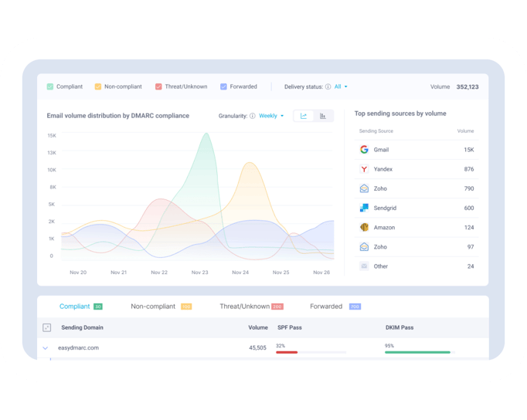Screen dimensions: 527x420
Task: Open the Delivery status All dropdown
Action: pyautogui.click(x=341, y=86)
